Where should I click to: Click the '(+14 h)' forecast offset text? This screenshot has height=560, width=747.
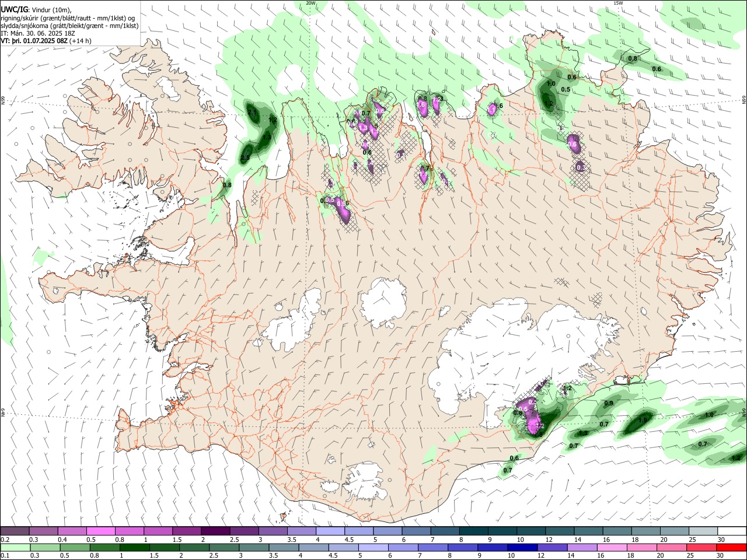click(x=81, y=41)
